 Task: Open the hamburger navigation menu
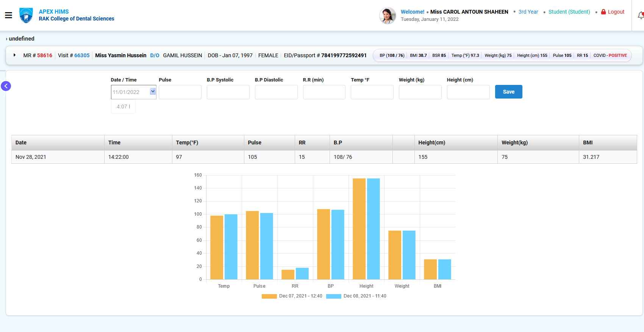point(8,15)
